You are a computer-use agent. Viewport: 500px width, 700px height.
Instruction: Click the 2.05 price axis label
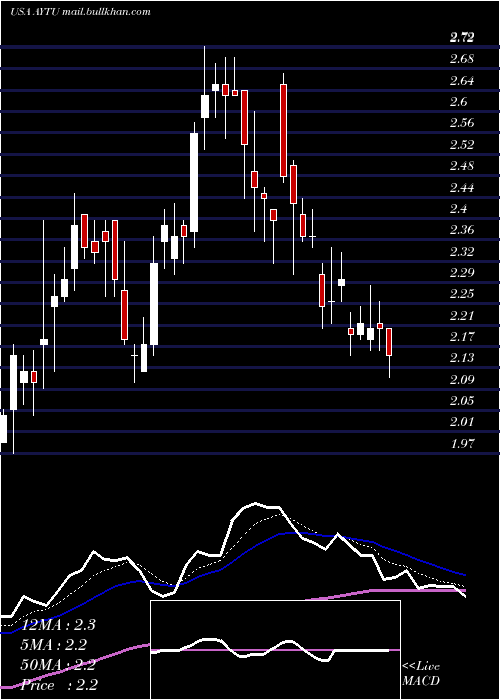tap(462, 400)
